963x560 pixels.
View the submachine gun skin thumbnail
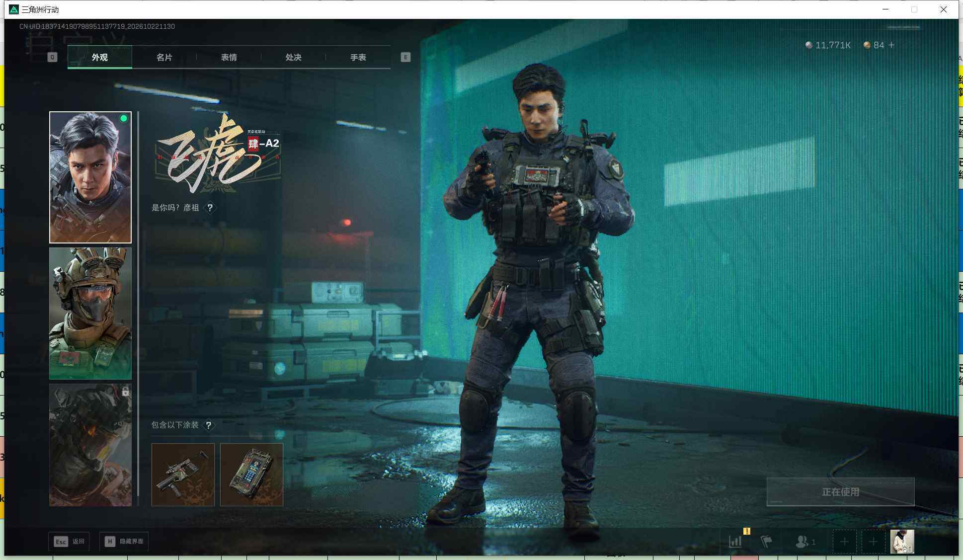click(x=183, y=475)
